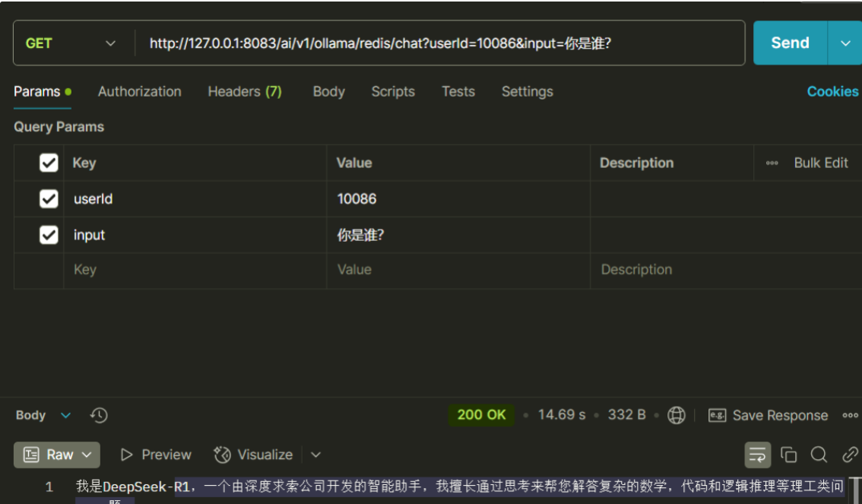Click the empty new Key placeholder field
This screenshot has width=862, height=504.
pos(195,270)
